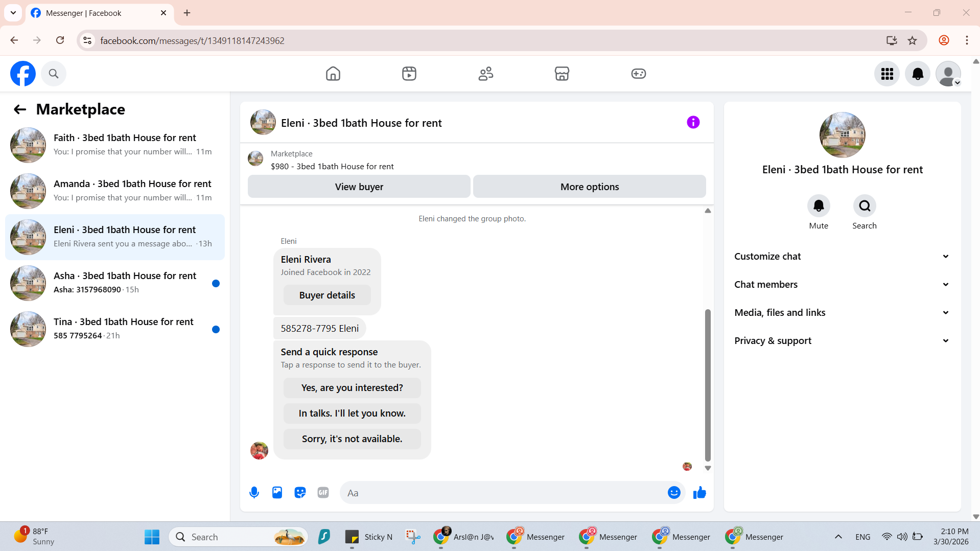
Task: Toggle conversation information purple icon
Action: click(x=693, y=122)
